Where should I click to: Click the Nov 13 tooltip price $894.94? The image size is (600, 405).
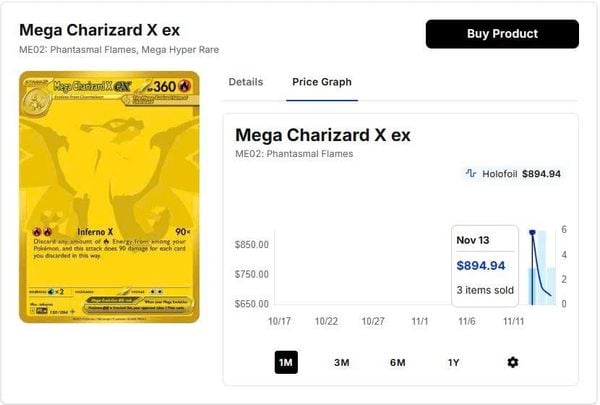pos(481,266)
